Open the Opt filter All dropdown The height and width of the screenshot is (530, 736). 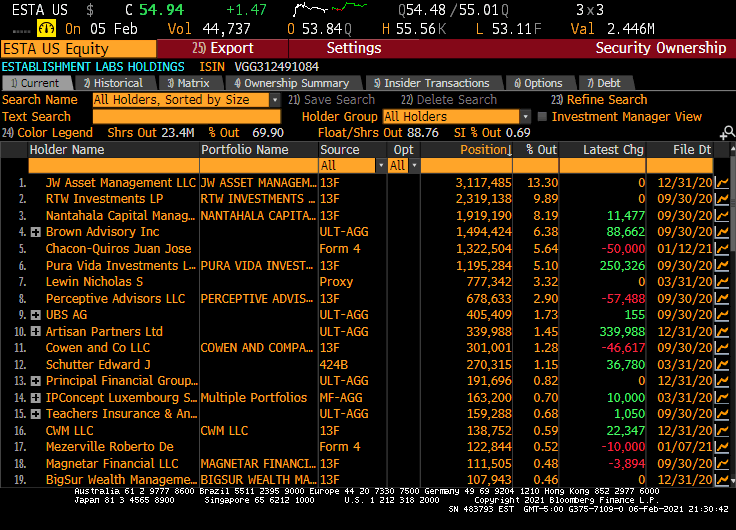tap(414, 165)
